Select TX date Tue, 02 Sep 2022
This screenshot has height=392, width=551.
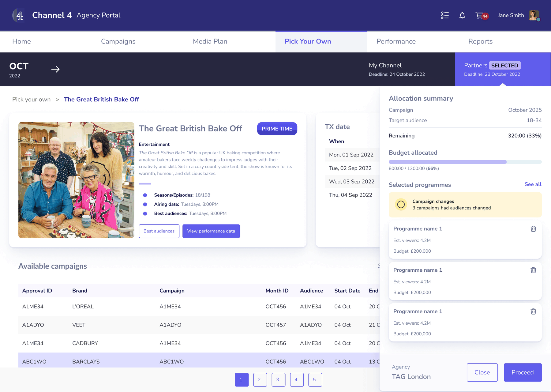tap(352, 168)
